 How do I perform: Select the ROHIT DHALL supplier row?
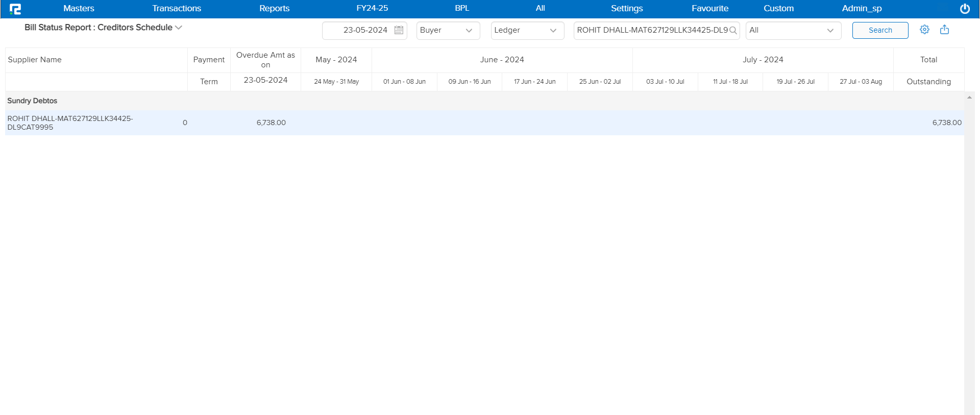click(70, 123)
